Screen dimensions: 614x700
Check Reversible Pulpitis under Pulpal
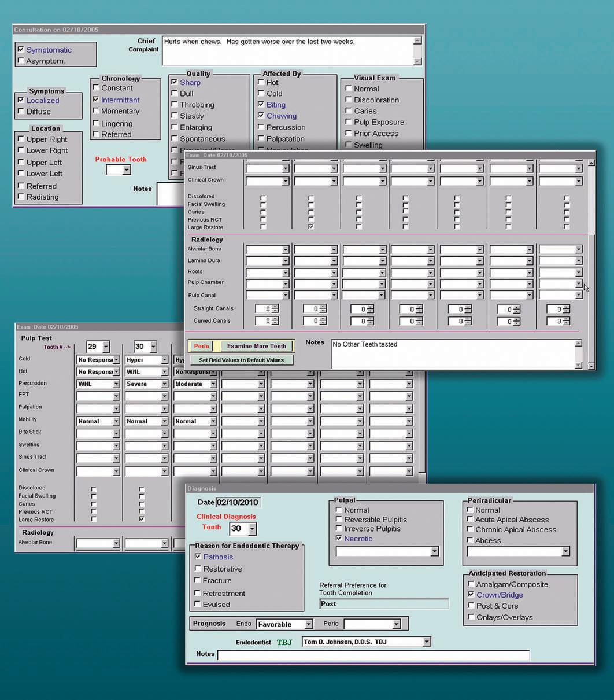339,520
